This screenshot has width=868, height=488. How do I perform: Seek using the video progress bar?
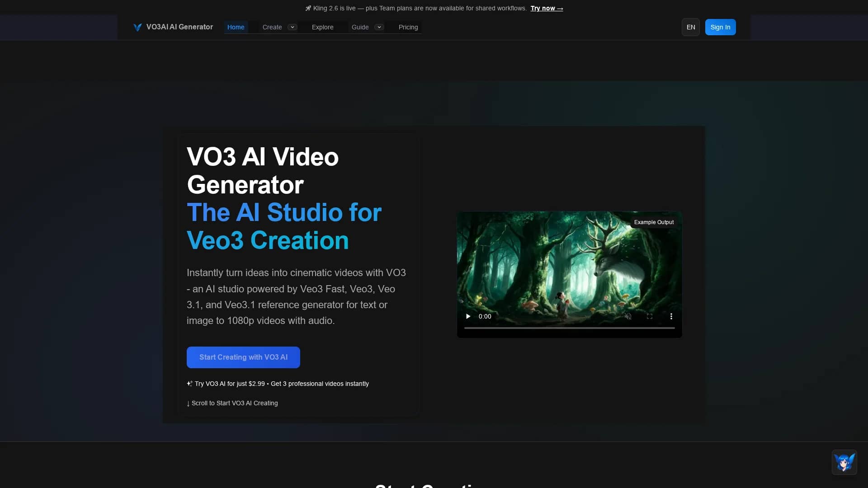[570, 328]
